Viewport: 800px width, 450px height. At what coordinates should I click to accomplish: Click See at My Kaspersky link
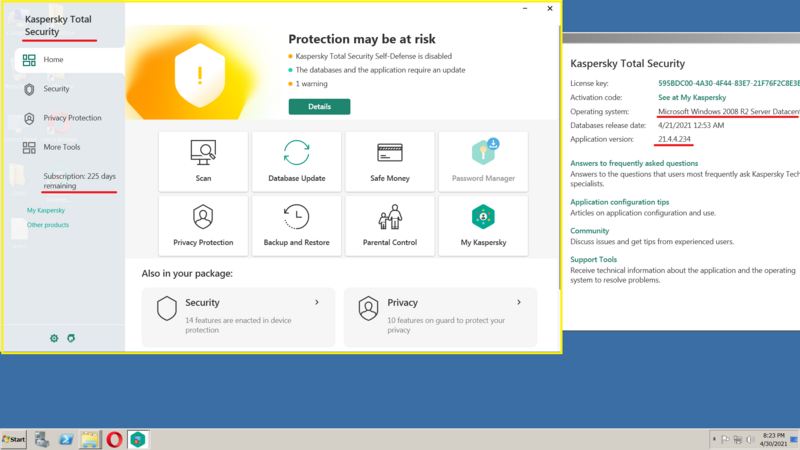point(692,97)
